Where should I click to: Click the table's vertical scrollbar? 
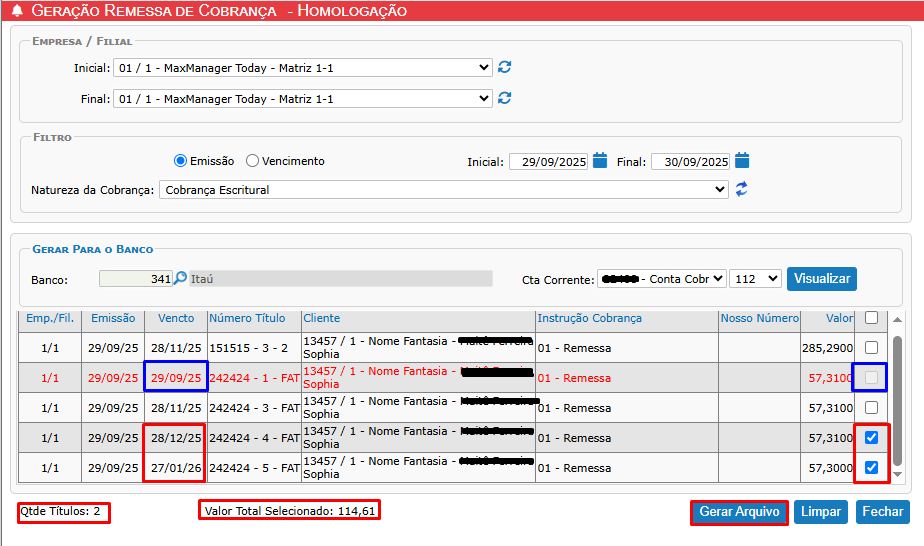[897, 400]
